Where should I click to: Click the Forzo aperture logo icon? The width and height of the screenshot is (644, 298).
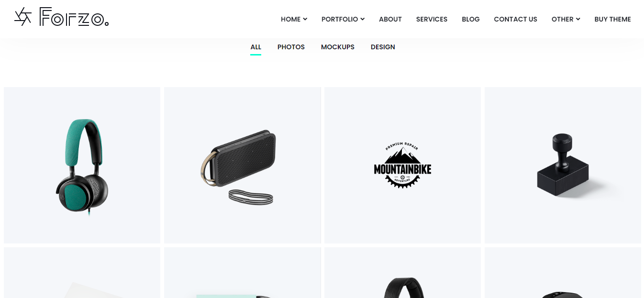pos(23,17)
